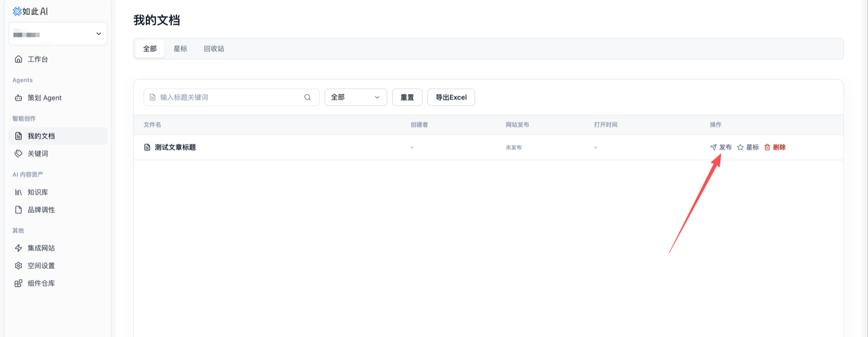Screen dimensions: 868x337
Task: Click the 打开时间 column header
Action: tap(606, 125)
